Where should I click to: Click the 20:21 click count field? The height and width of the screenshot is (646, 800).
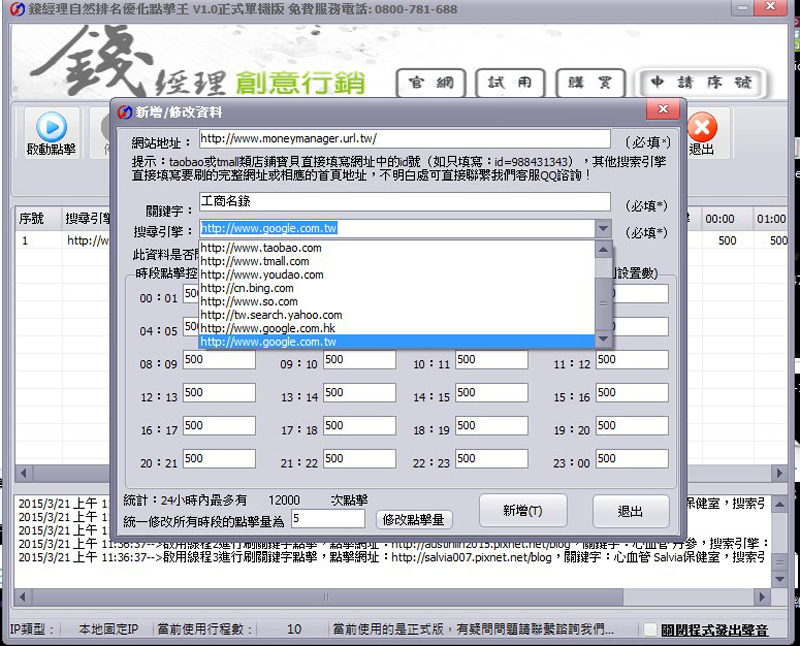point(219,459)
